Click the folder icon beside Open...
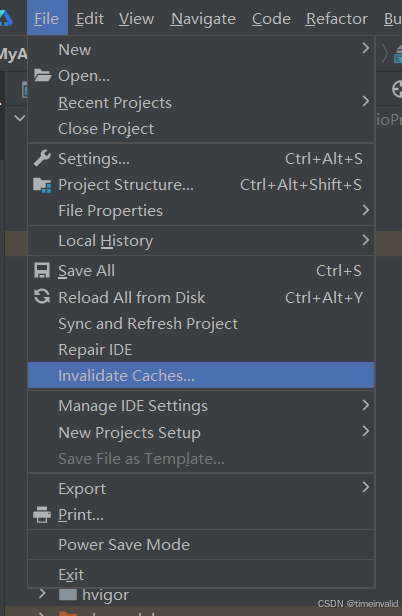 42,75
